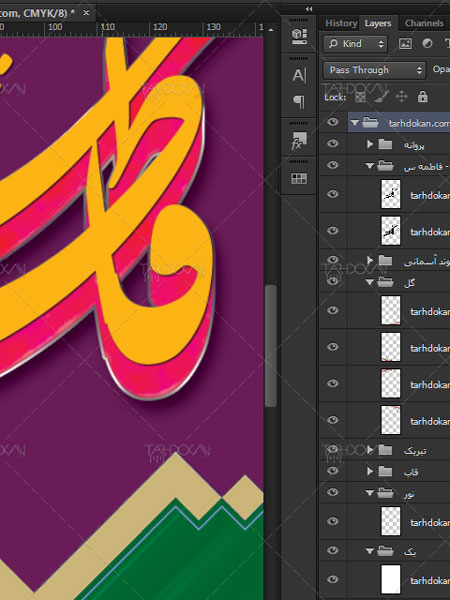Select thumbnail with red in bottom-right corner
The image size is (450, 600).
[391, 310]
